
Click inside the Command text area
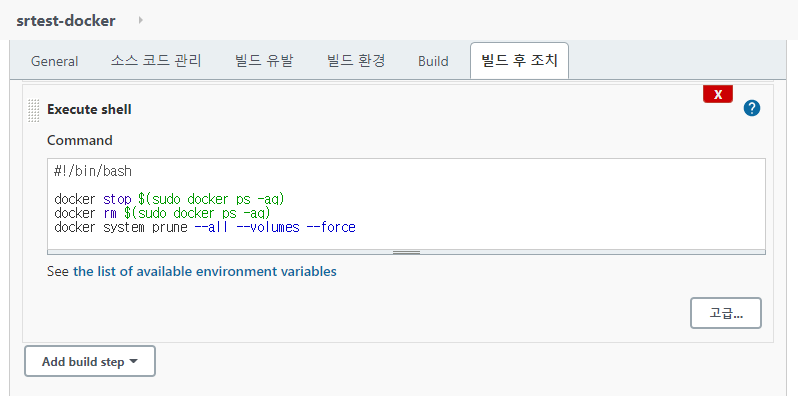pyautogui.click(x=406, y=204)
